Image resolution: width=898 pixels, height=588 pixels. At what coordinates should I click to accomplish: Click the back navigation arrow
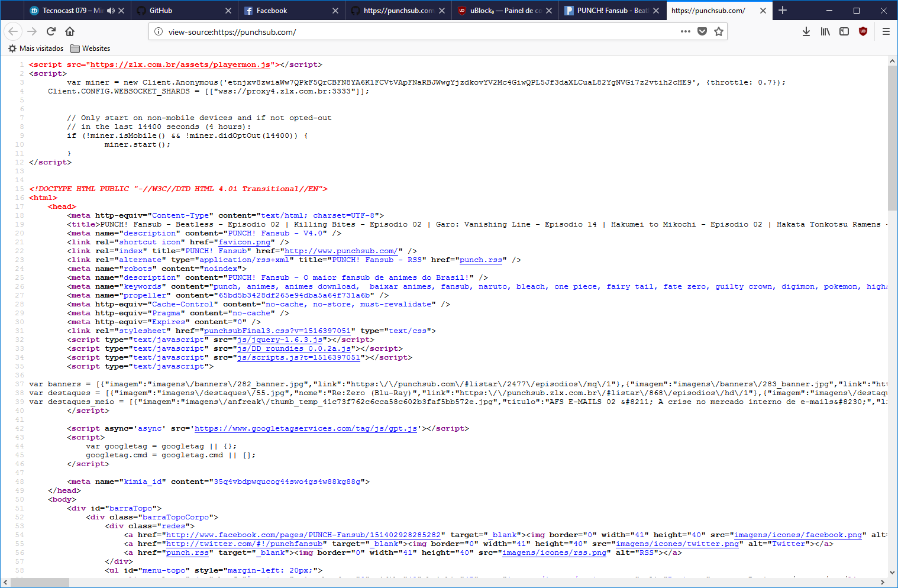click(x=13, y=31)
